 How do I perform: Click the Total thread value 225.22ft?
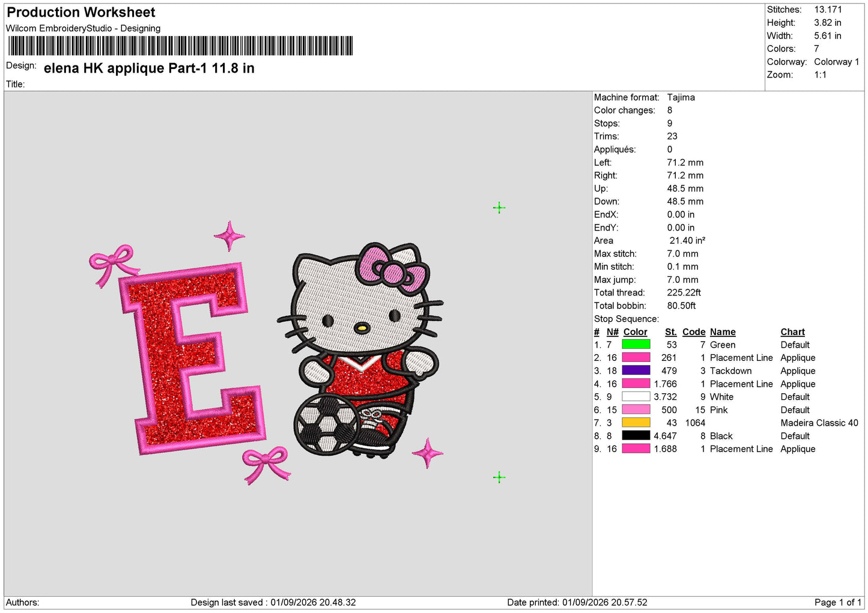point(684,293)
